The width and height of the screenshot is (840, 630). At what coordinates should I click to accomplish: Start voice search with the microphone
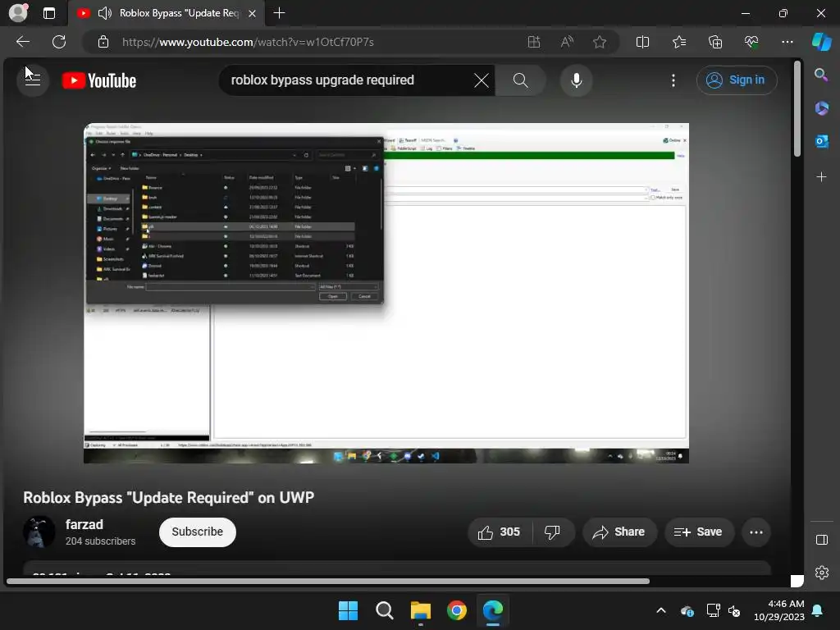[x=577, y=80]
